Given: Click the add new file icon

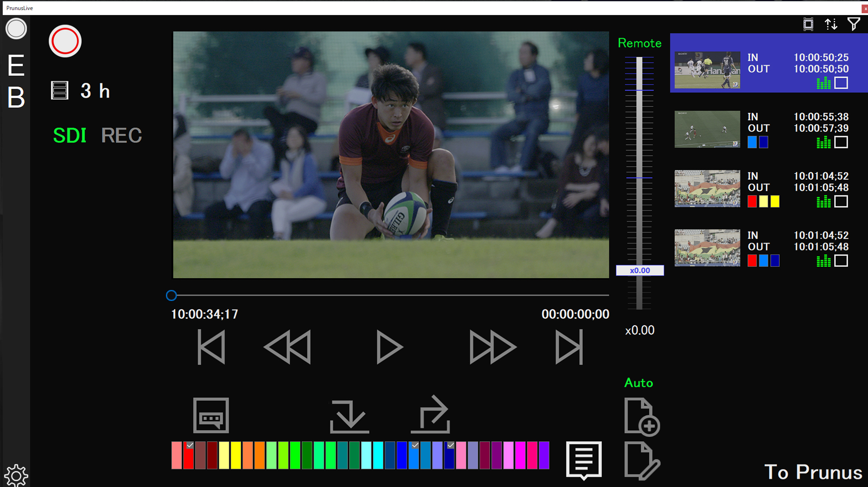Looking at the screenshot, I should click(641, 417).
